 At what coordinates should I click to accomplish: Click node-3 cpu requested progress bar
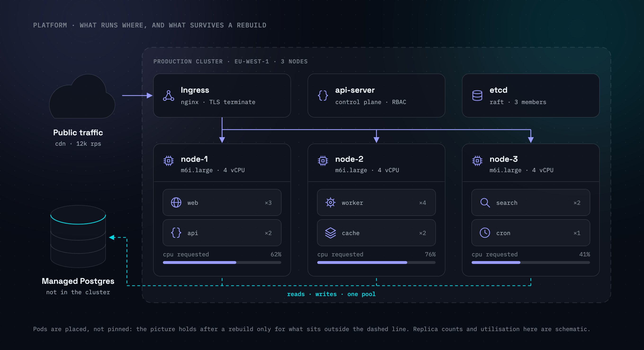tap(531, 263)
